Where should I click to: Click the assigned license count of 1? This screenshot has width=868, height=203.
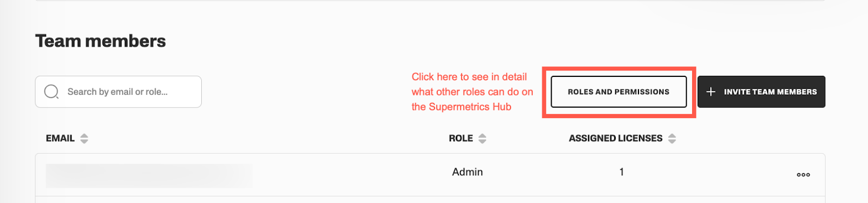coord(622,172)
